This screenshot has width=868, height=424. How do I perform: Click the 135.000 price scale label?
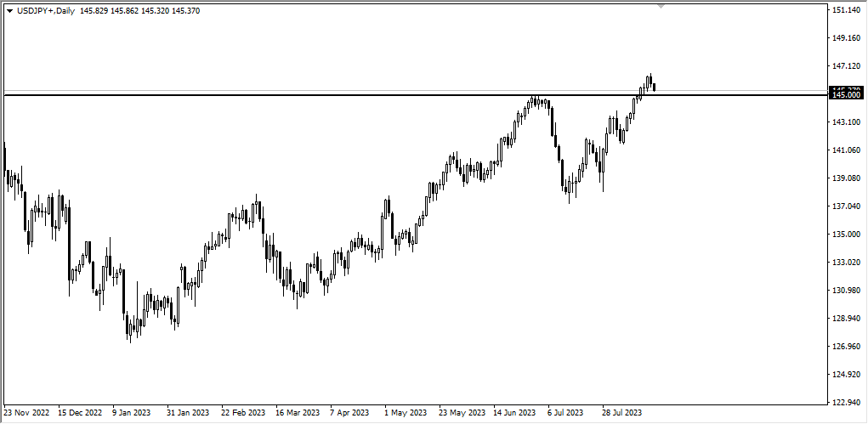coord(847,235)
